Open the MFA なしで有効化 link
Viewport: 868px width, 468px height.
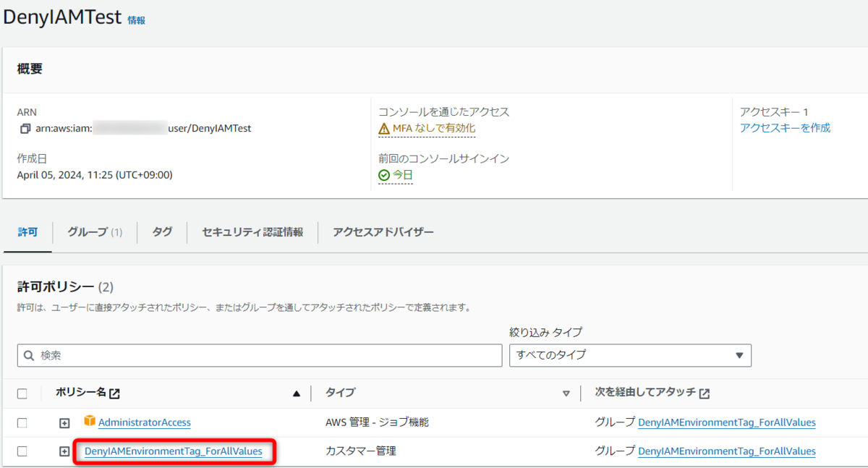[x=434, y=128]
